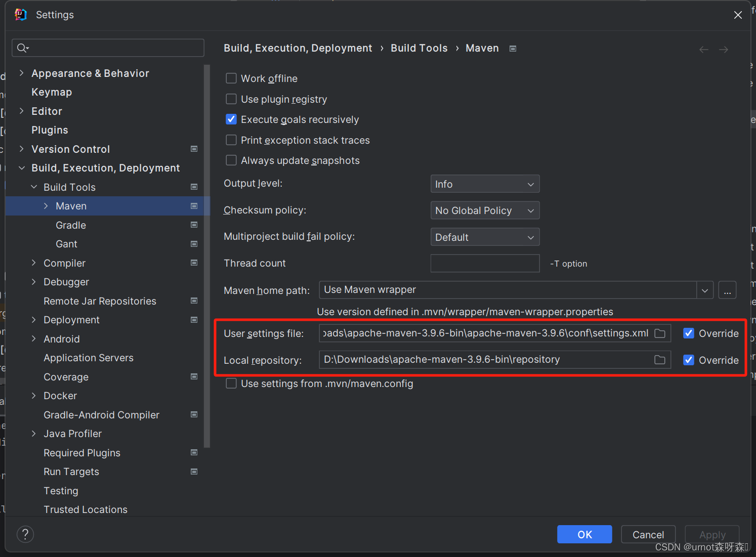The image size is (756, 557).
Task: Click project-scope icon beside Build Tools
Action: point(194,187)
